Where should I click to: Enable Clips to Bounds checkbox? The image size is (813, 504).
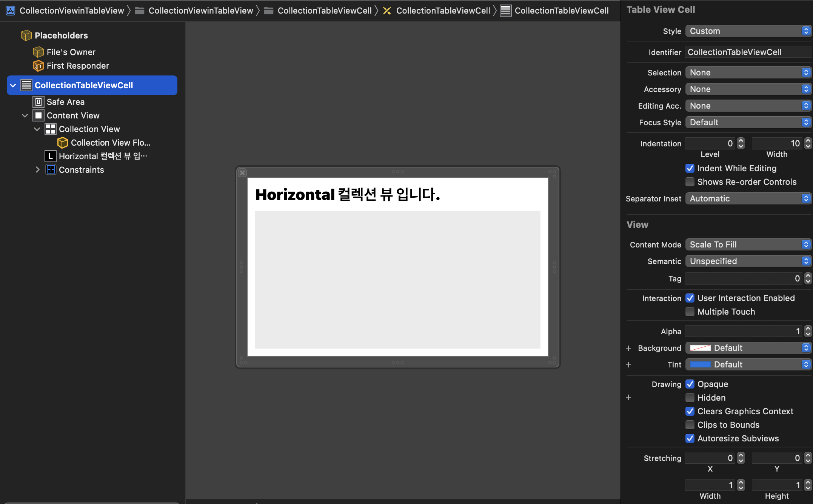690,425
